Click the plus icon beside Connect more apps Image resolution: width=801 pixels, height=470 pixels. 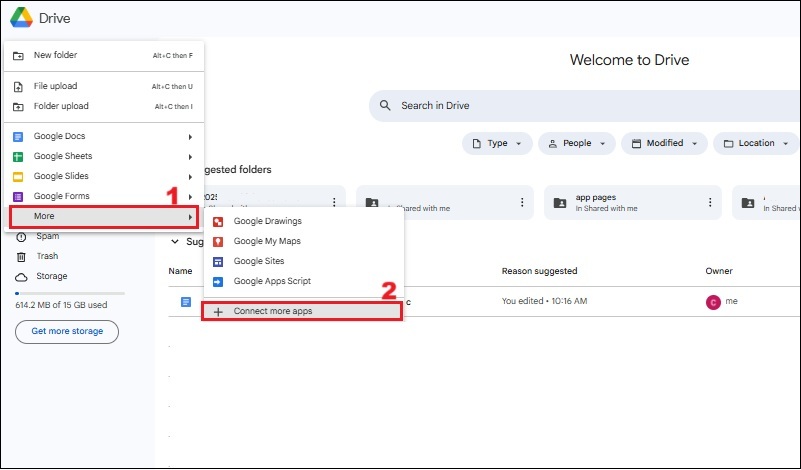pyautogui.click(x=218, y=312)
